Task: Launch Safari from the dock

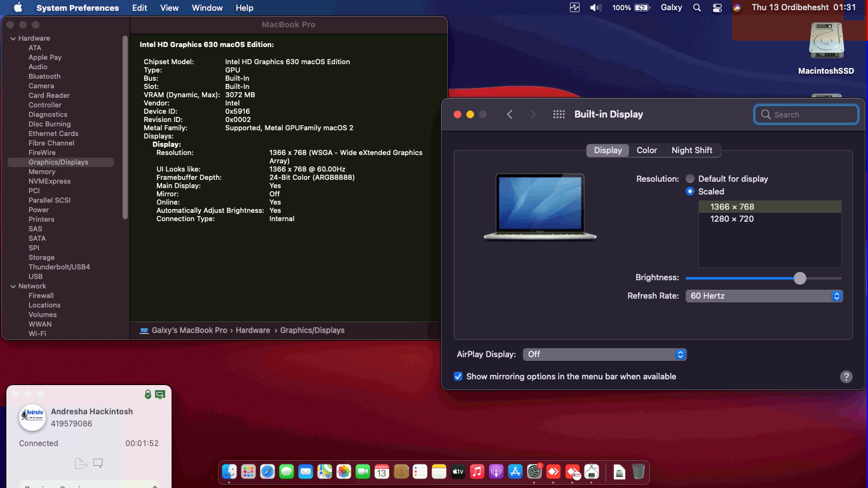Action: (x=268, y=471)
